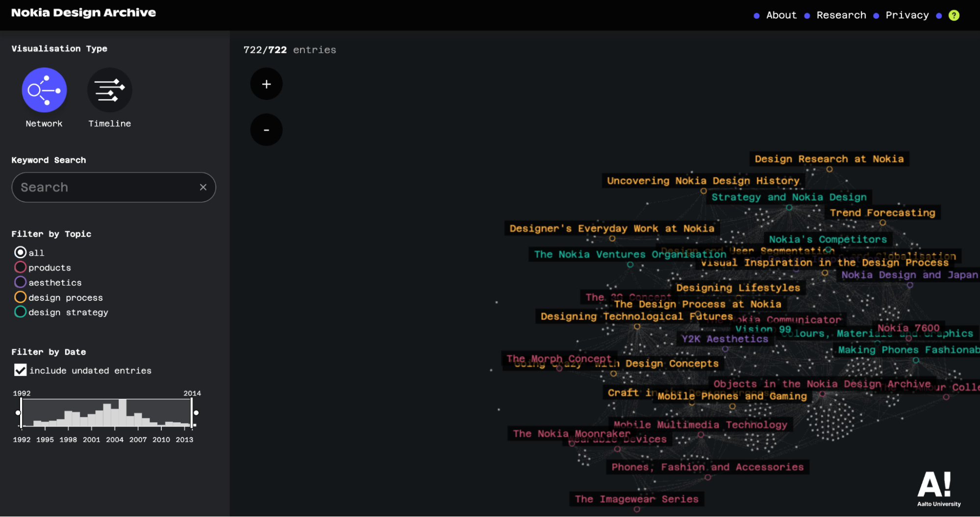Choose the 'design strategy' topic filter
Screen dimensions: 980x517
(x=20, y=312)
